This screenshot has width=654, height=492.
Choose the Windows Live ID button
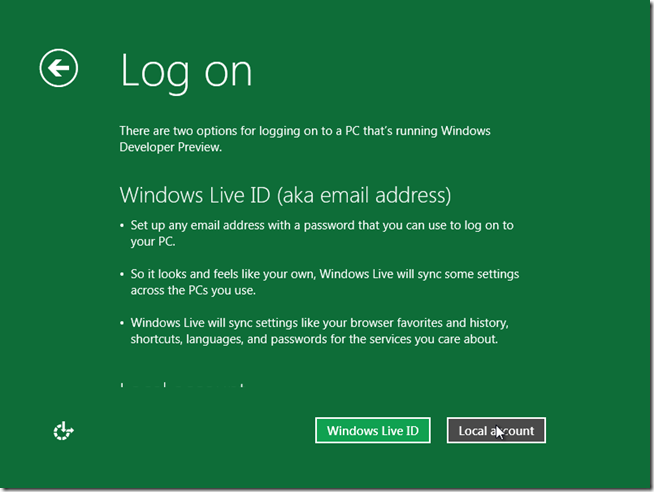(372, 430)
